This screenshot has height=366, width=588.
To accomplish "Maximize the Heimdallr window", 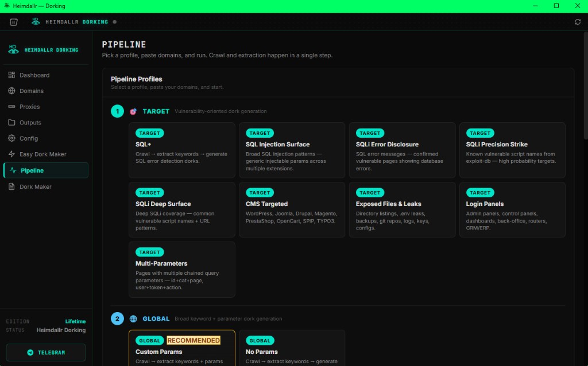I will click(x=556, y=6).
